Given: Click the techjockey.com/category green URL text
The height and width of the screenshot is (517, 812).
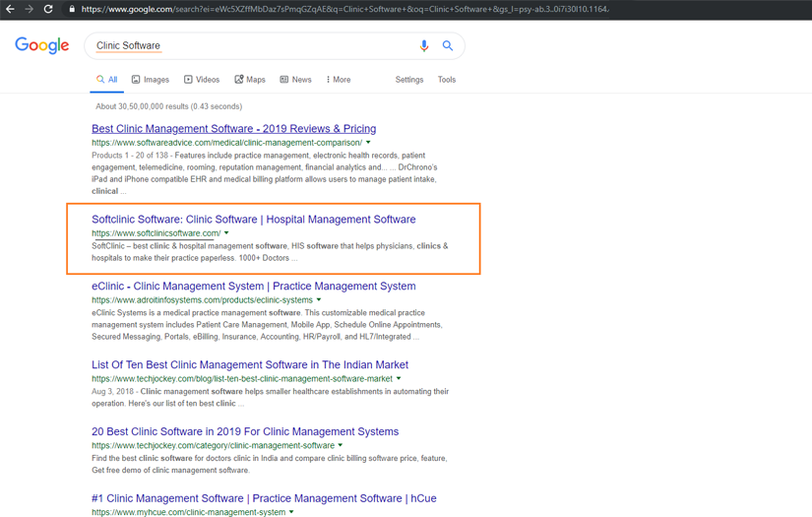Looking at the screenshot, I should 213,445.
